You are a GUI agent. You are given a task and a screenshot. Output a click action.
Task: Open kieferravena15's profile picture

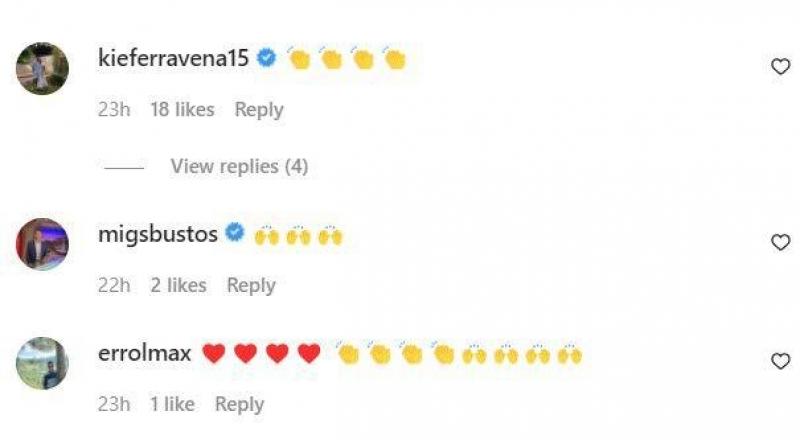[43, 68]
